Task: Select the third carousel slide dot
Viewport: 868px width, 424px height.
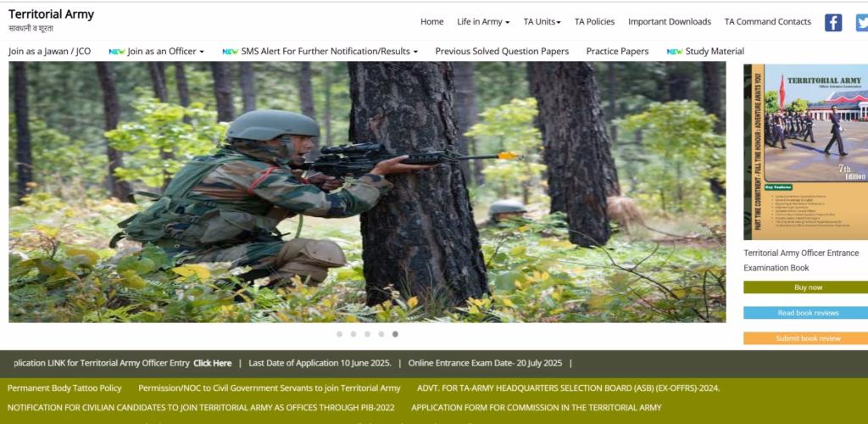Action: coord(367,334)
